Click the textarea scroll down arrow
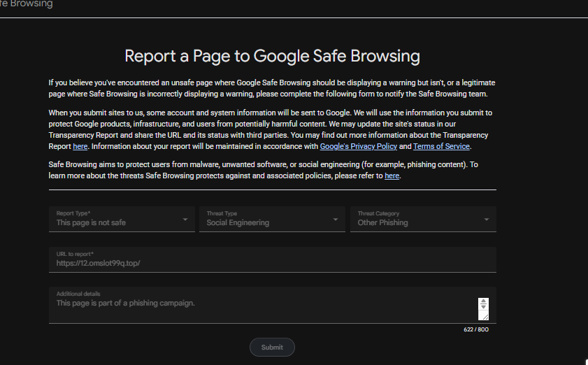Viewport: 588px width, 365px height. (x=483, y=307)
